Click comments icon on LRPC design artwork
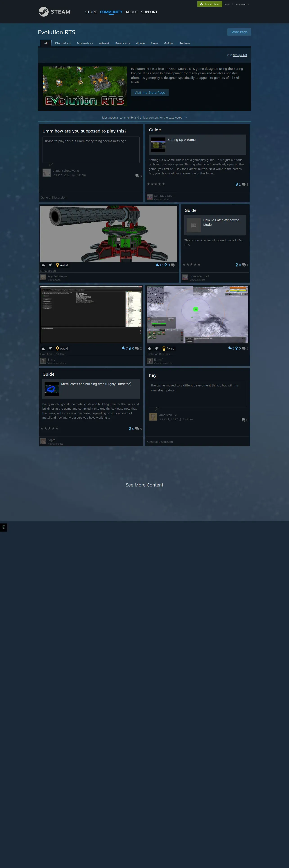Viewport: 289px width, 868px height. [x=173, y=265]
